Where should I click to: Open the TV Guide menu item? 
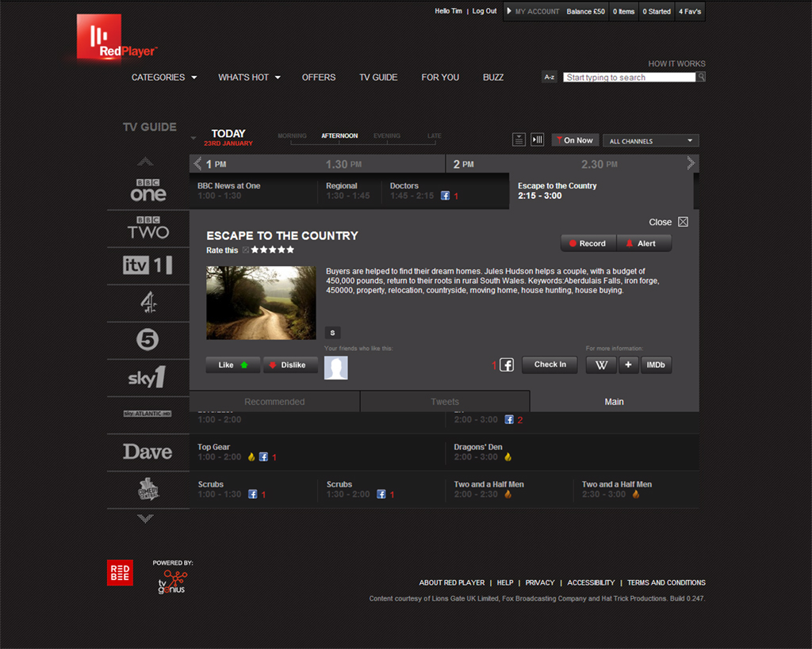[378, 77]
